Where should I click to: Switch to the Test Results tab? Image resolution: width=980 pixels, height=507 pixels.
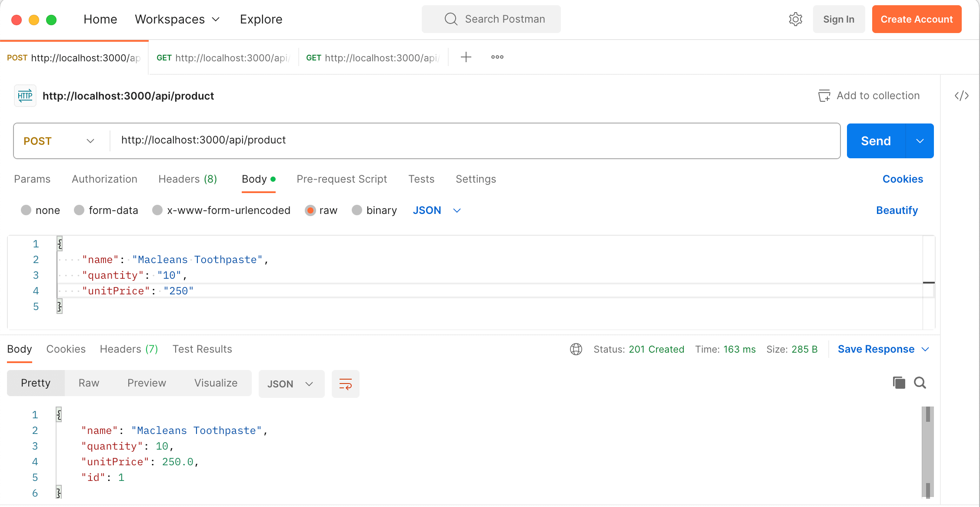tap(202, 349)
